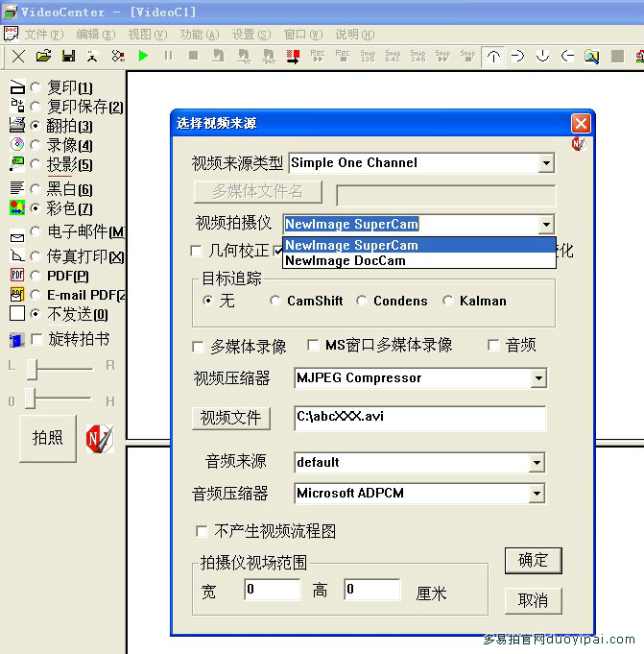Click 取消 button

pos(533,600)
